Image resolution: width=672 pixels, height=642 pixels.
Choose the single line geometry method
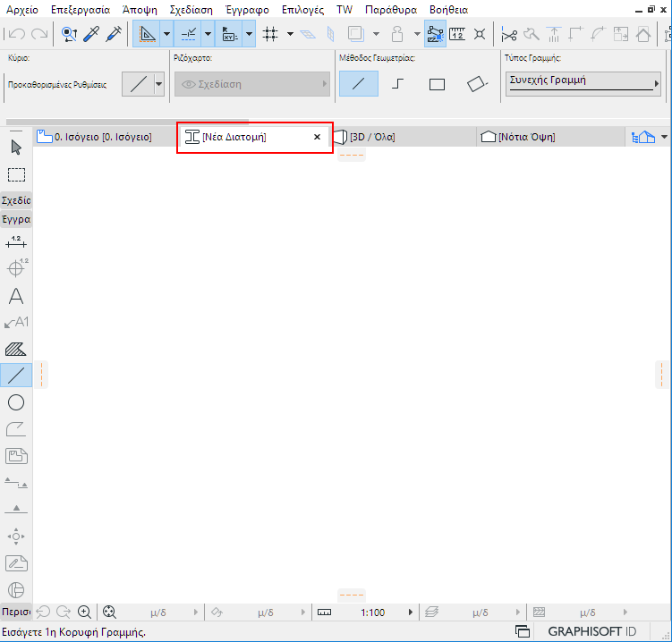(x=359, y=84)
